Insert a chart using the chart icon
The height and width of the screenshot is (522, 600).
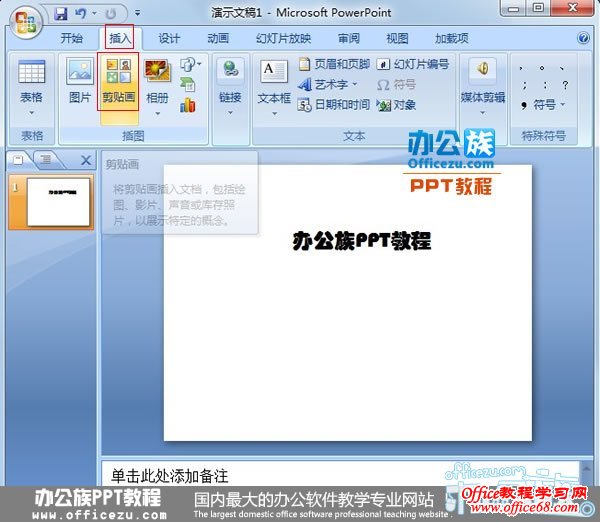(188, 106)
